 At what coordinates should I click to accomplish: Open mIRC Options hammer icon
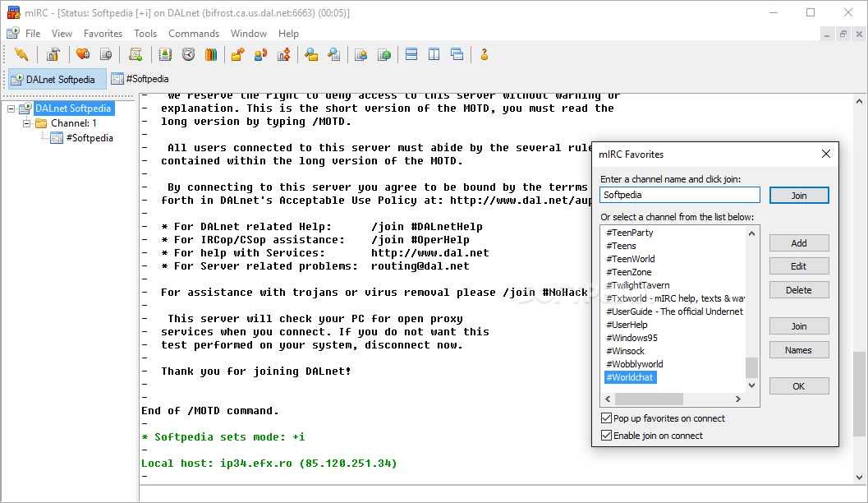[53, 54]
